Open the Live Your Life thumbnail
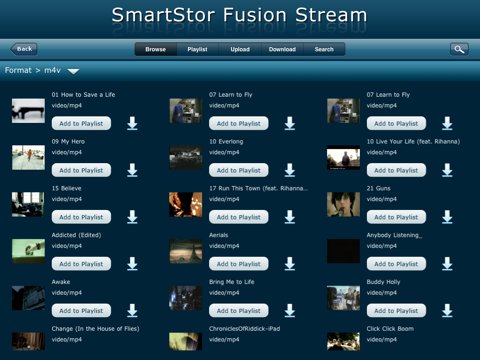480x360 pixels. coord(343,157)
